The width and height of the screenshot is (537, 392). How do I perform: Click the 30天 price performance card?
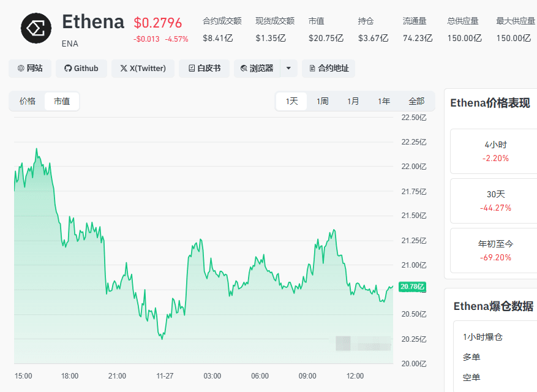495,201
